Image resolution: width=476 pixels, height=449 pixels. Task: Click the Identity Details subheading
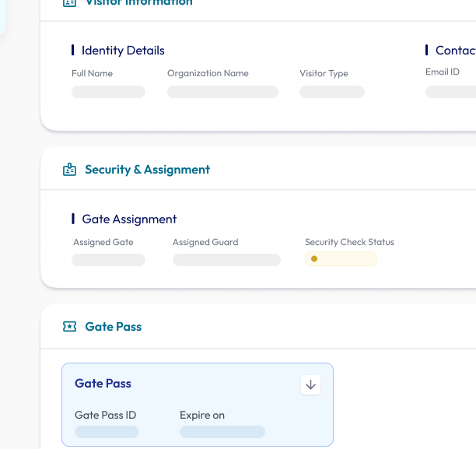[x=123, y=51]
